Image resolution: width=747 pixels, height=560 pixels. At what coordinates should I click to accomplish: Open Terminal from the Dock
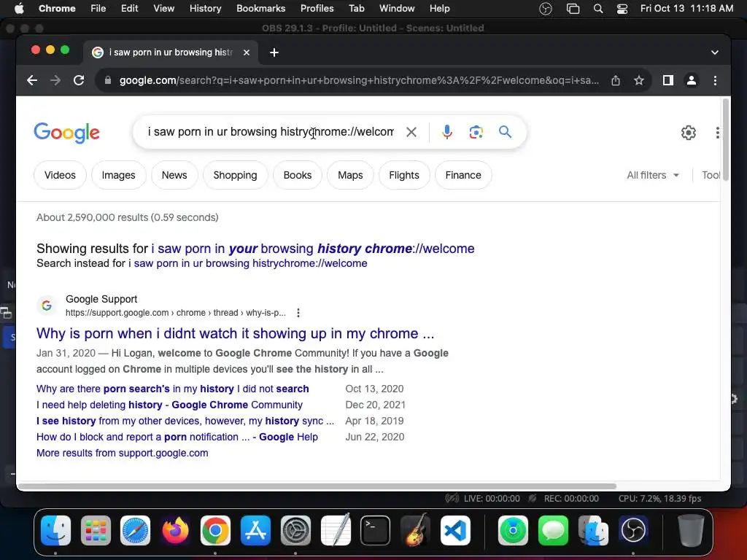point(375,530)
